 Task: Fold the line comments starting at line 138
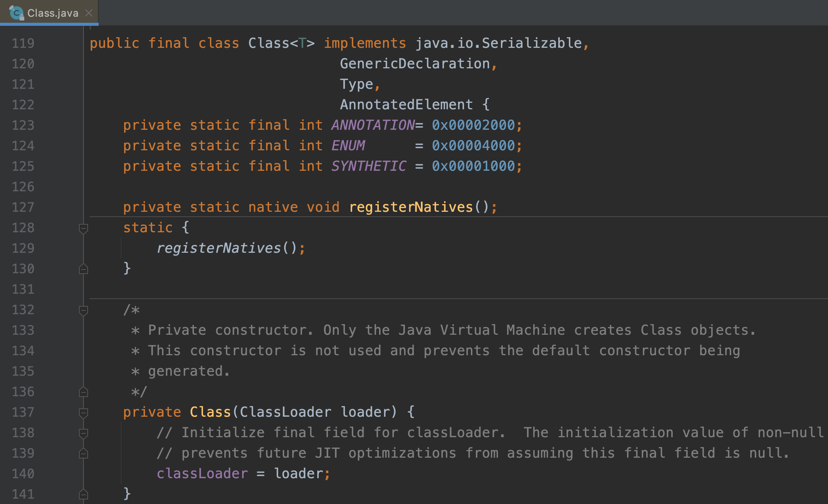coord(83,433)
